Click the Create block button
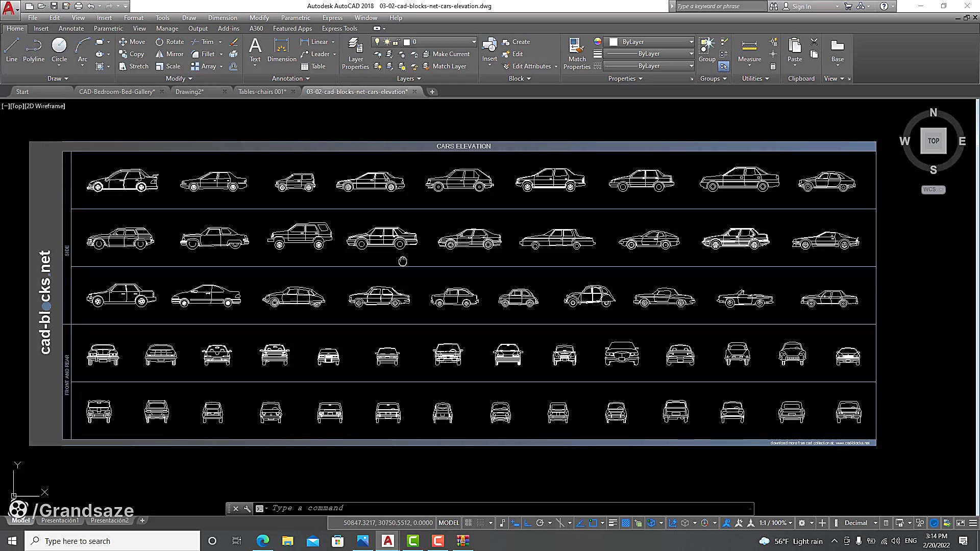Screen dimensions: 980x551 coord(516,42)
